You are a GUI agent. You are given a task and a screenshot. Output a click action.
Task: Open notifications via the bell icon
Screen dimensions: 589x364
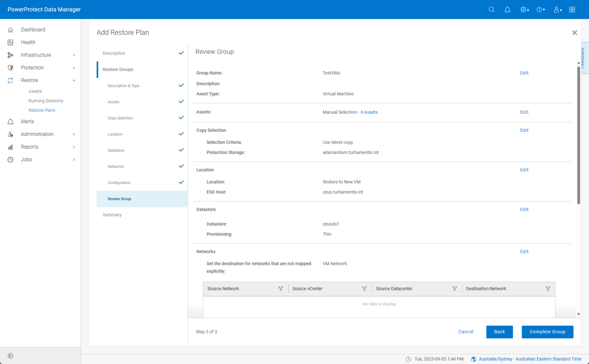[507, 10]
